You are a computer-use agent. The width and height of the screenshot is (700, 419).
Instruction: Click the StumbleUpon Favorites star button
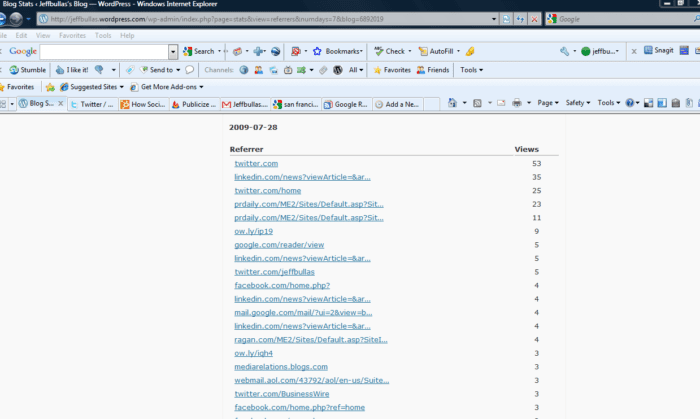(x=392, y=70)
